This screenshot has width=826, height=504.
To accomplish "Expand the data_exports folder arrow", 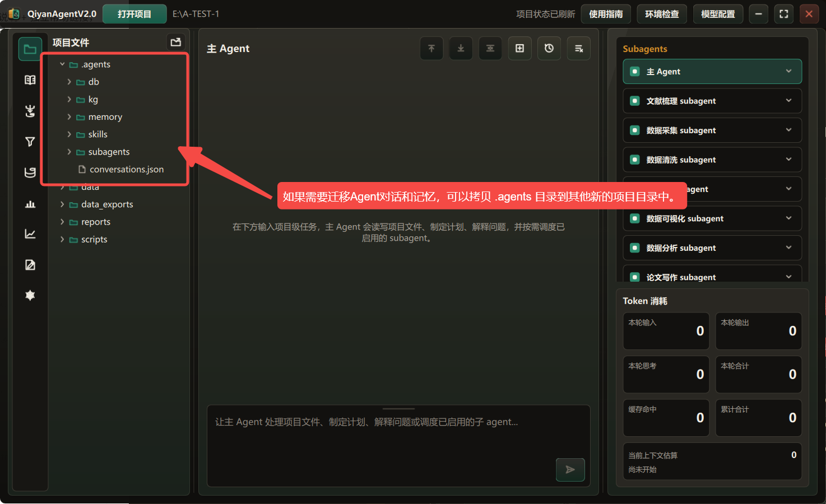I will 62,204.
